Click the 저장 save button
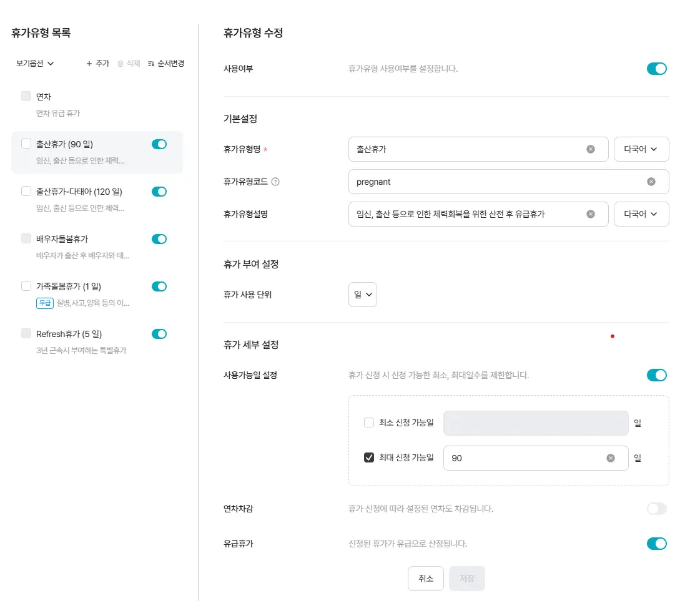The height and width of the screenshot is (616, 690). [467, 578]
